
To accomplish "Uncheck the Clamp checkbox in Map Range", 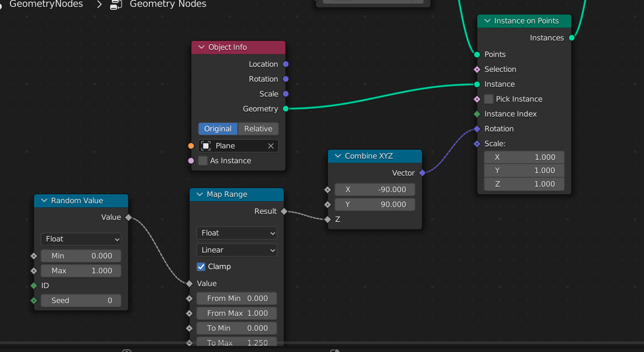I will [x=201, y=267].
